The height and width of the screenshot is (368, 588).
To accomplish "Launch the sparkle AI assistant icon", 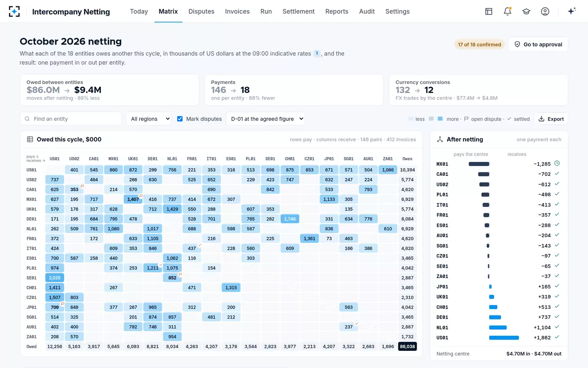I will [572, 11].
